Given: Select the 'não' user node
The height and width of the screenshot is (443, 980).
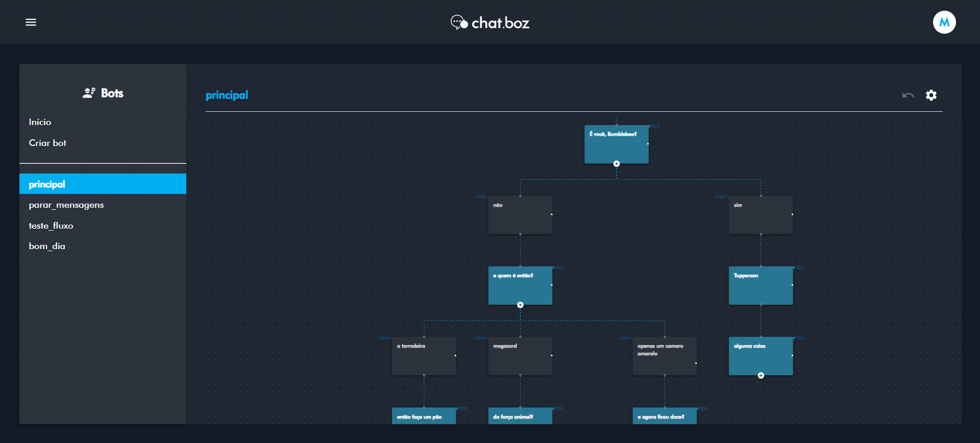Looking at the screenshot, I should [x=520, y=215].
